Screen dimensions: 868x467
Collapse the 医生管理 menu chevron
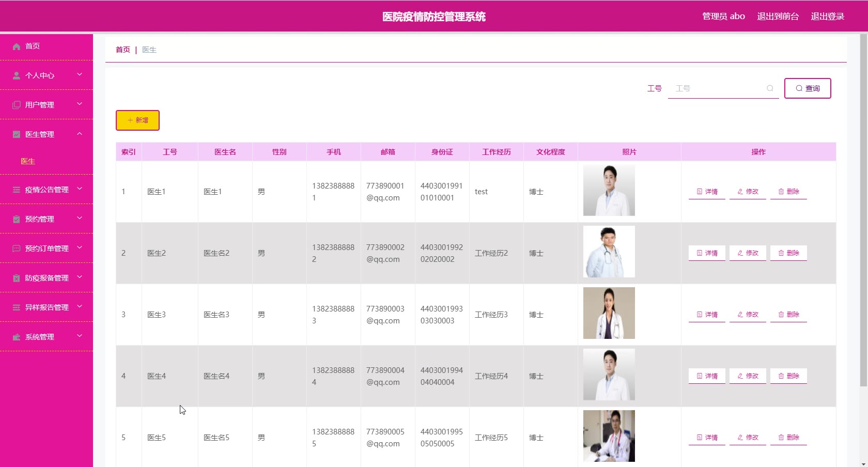pyautogui.click(x=80, y=134)
